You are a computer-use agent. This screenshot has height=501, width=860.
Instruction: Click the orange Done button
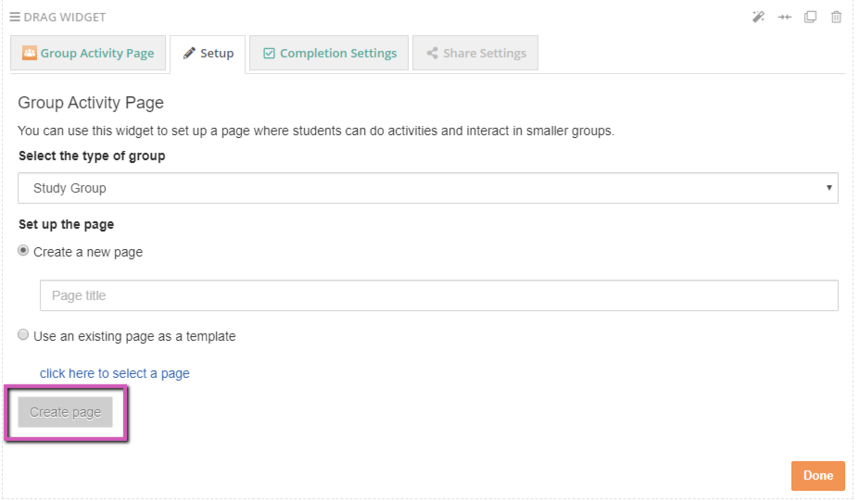pyautogui.click(x=818, y=476)
